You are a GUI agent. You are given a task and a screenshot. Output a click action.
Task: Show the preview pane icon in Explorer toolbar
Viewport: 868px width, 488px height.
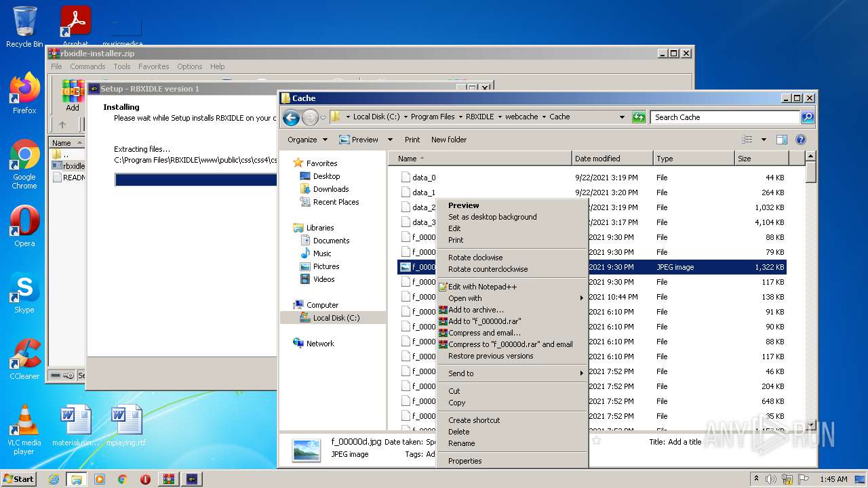tap(781, 140)
